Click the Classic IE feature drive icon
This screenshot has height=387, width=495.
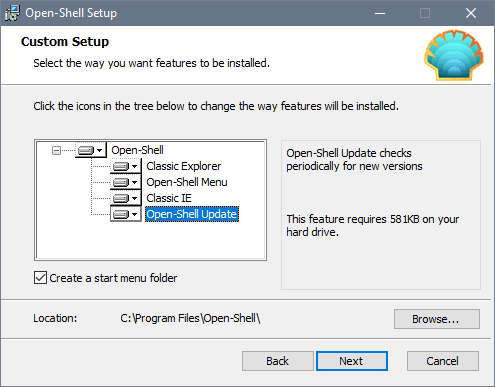pyautogui.click(x=121, y=198)
